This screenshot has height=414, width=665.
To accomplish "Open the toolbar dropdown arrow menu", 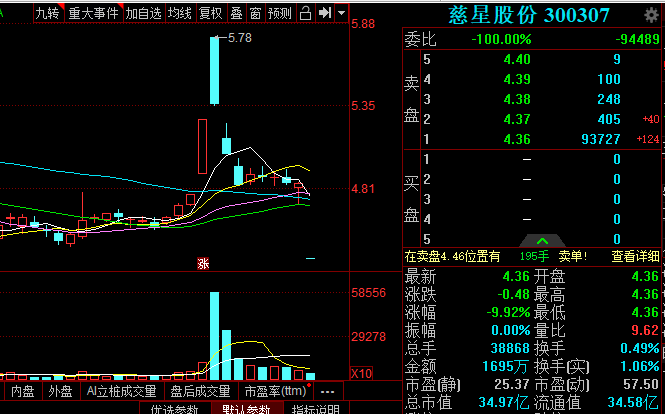I will 342,13.
